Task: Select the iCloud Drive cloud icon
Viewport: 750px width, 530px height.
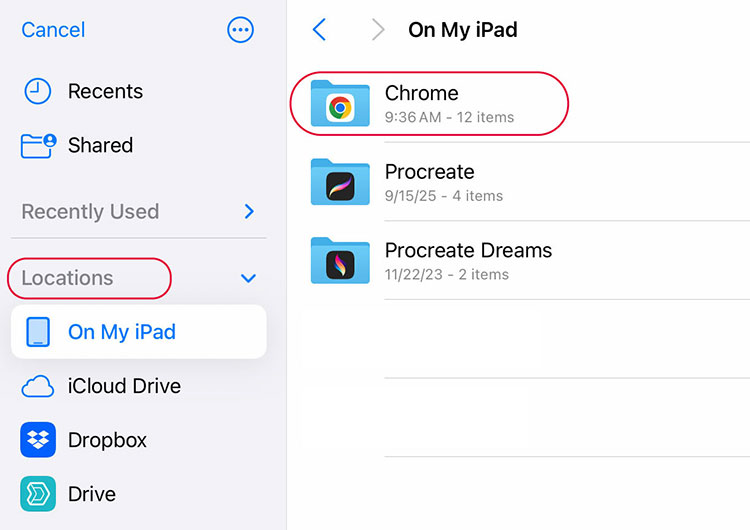Action: (x=38, y=386)
